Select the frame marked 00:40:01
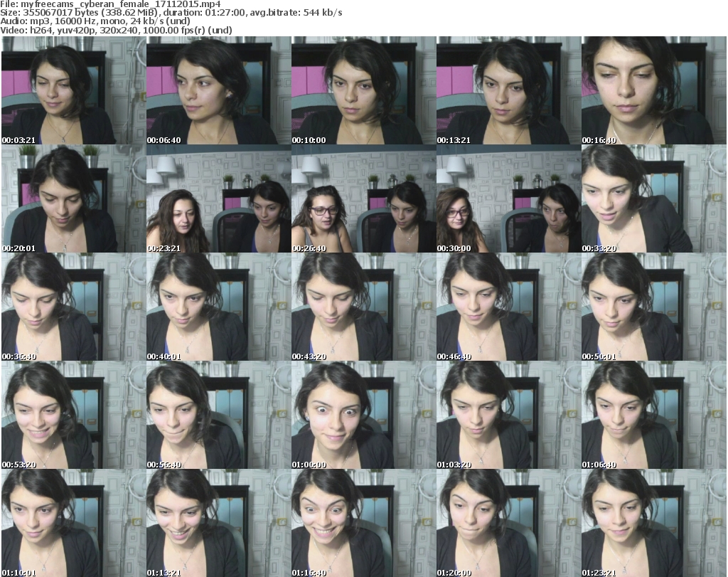728x577 pixels. [219, 307]
